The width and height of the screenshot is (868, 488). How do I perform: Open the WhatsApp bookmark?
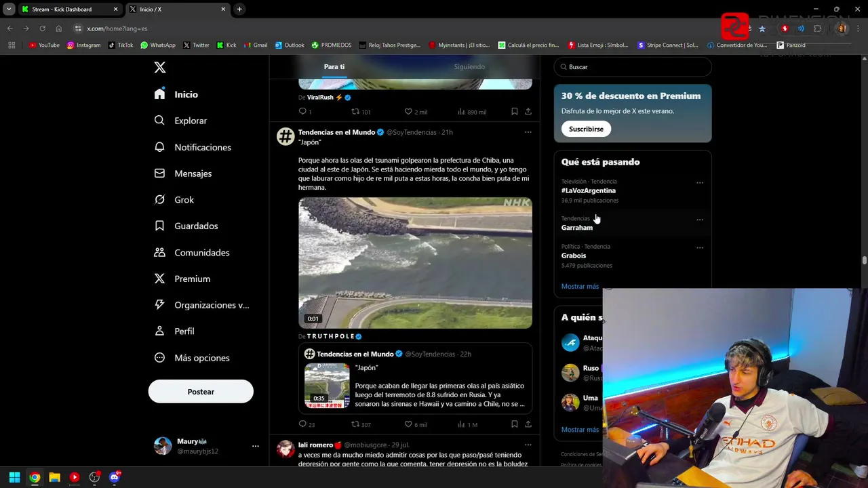coord(158,45)
